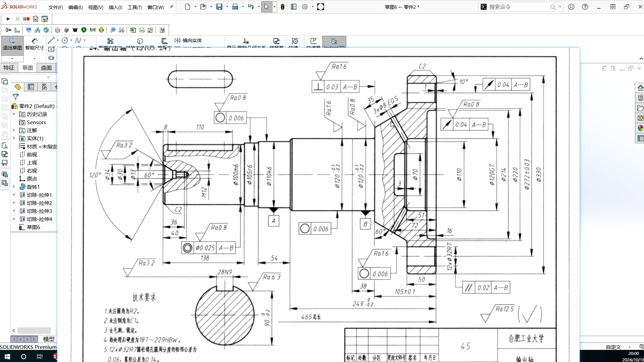644x362 pixels.
Task: Click the Rapid Sketch icon
Action: 314,41
